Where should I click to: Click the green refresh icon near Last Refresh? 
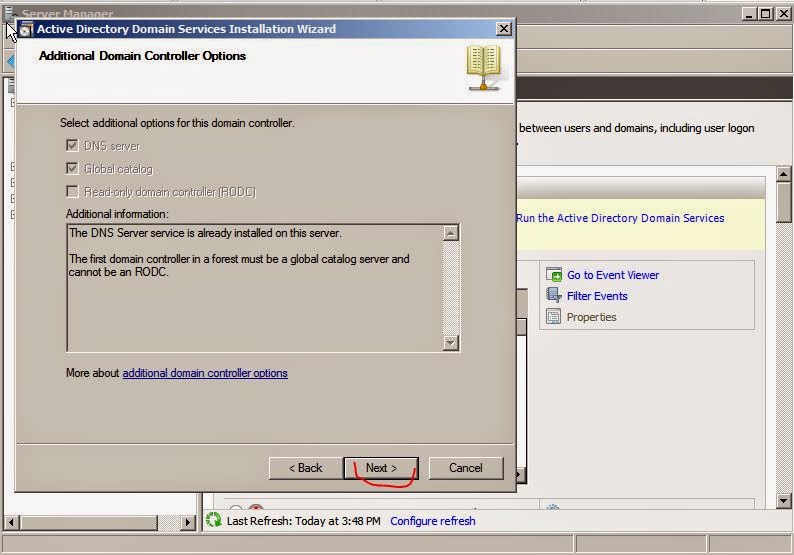[214, 520]
